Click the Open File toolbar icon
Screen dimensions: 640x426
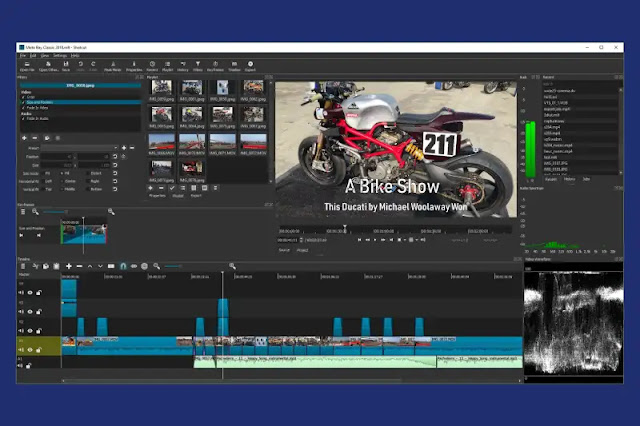(x=27, y=66)
